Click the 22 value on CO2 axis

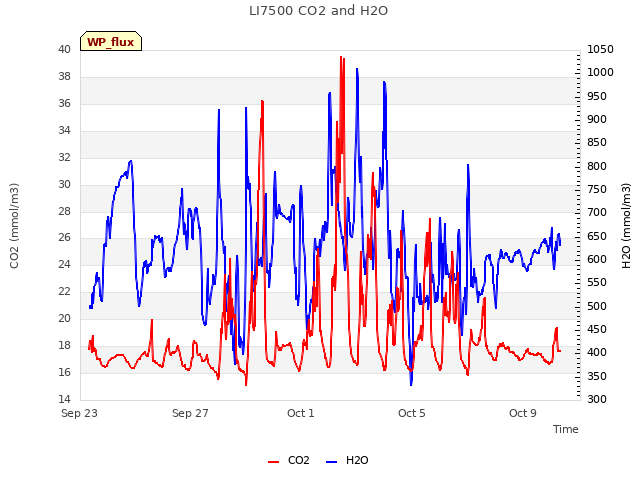[x=64, y=291]
